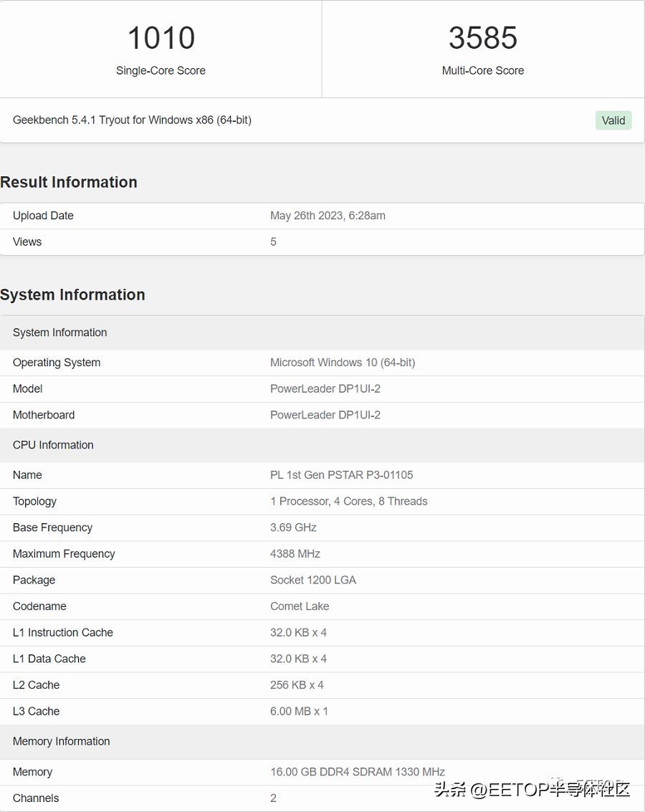Click the processor name PL 1st Gen PSTAR P3-01105
Viewport: 645px width, 812px height.
341,475
